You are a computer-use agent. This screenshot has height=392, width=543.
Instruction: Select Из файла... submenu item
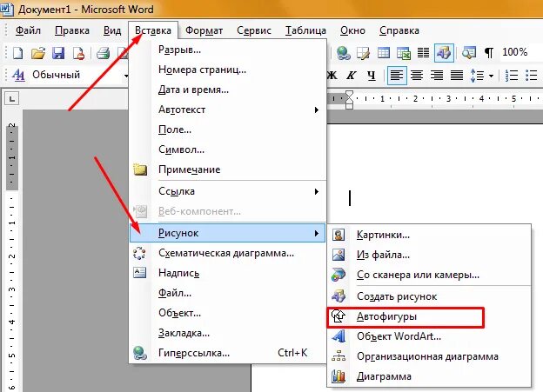(x=429, y=255)
